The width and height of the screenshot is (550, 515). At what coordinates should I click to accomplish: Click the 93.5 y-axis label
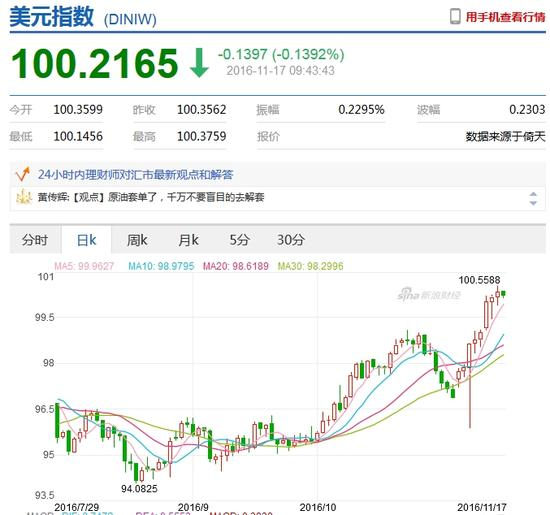pos(45,495)
